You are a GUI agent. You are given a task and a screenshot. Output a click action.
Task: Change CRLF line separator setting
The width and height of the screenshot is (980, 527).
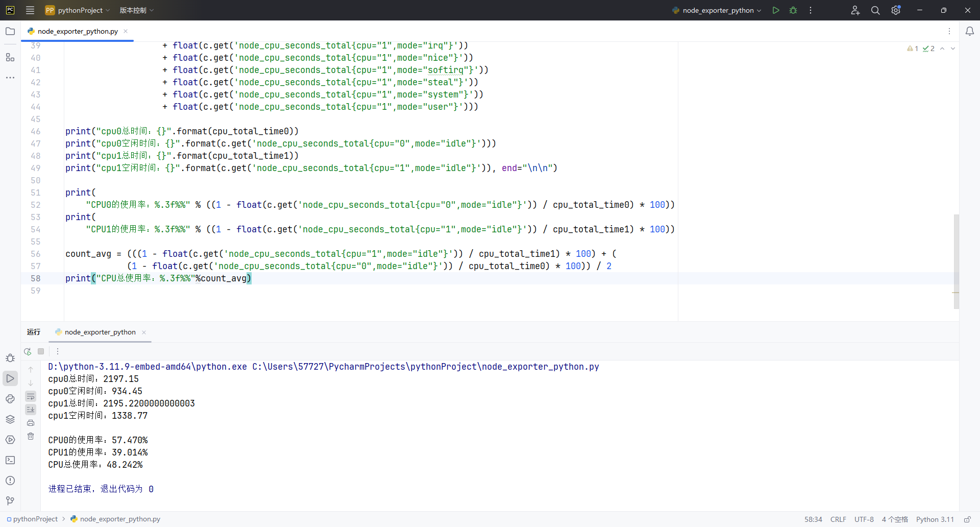[838, 519]
